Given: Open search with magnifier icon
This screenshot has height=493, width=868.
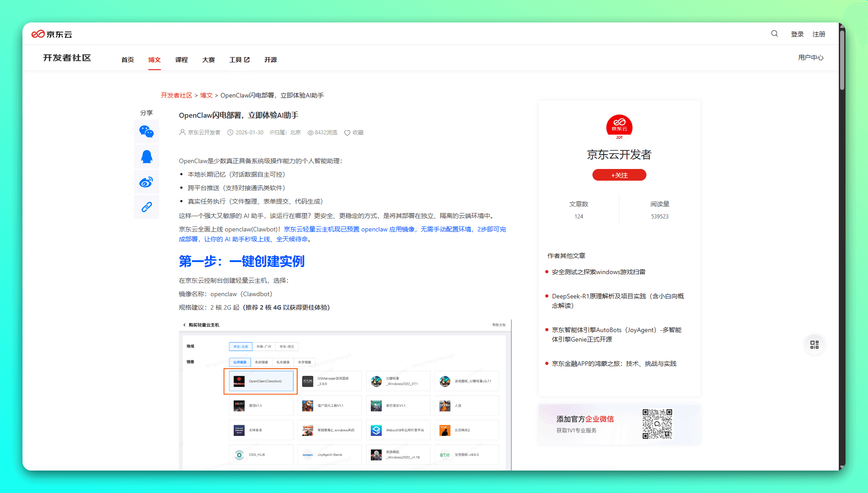Looking at the screenshot, I should (775, 34).
